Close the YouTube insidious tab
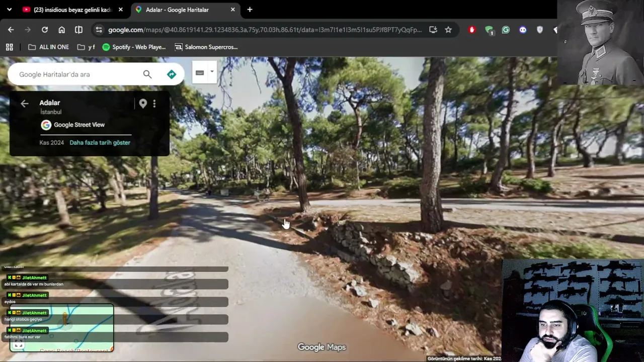The image size is (644, 362). (x=121, y=10)
